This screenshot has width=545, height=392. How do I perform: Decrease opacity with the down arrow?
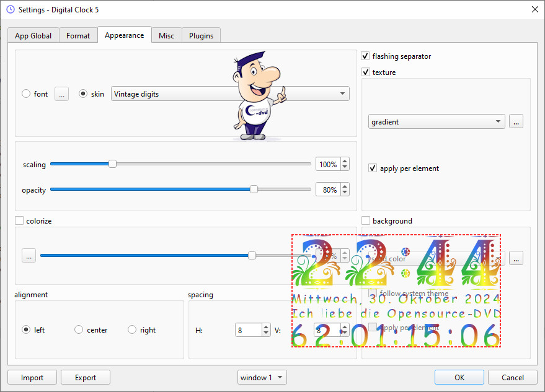(345, 193)
